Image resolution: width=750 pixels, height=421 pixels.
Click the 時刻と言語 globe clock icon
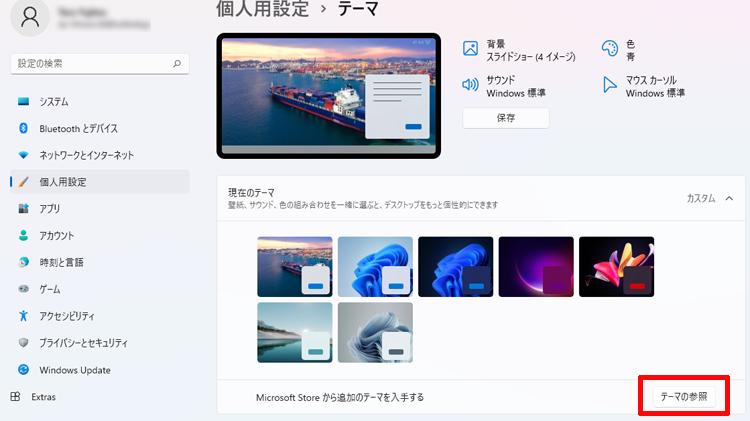[23, 262]
